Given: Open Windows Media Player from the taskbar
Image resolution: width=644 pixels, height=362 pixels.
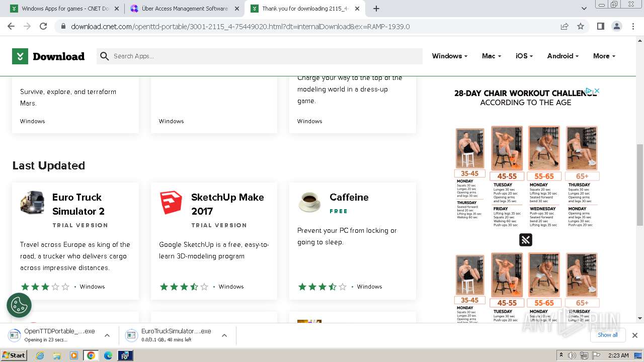Looking at the screenshot, I should pos(74,355).
